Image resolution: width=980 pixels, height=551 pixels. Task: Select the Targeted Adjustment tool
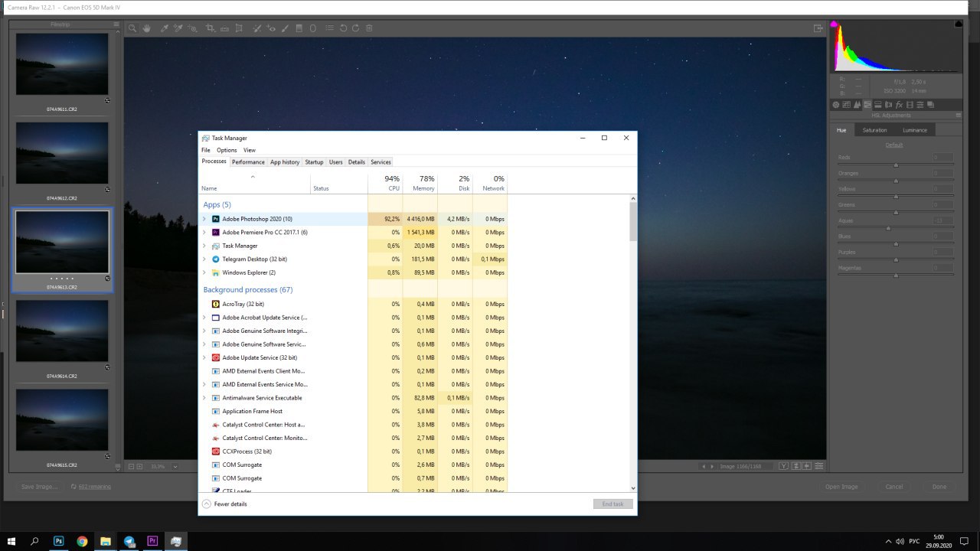point(193,28)
